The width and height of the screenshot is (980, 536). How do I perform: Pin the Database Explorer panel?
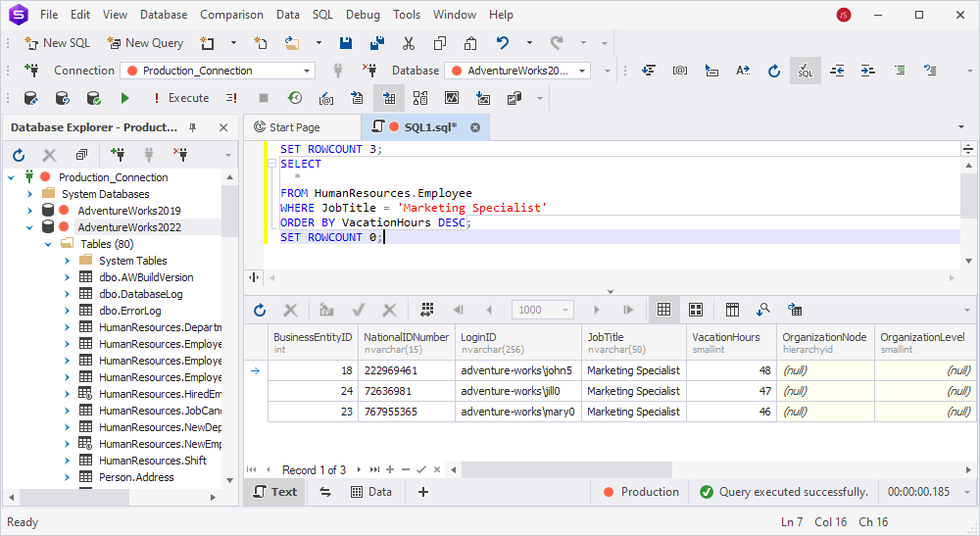pos(192,127)
